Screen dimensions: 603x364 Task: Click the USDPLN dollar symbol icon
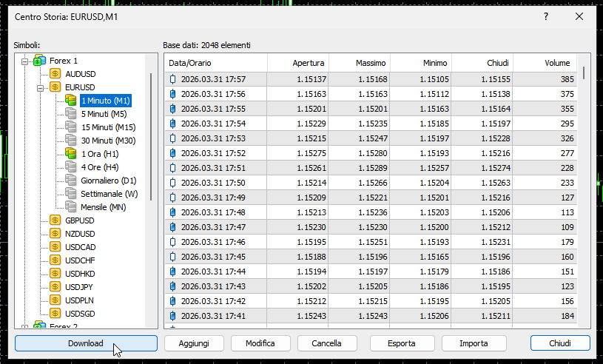(55, 300)
